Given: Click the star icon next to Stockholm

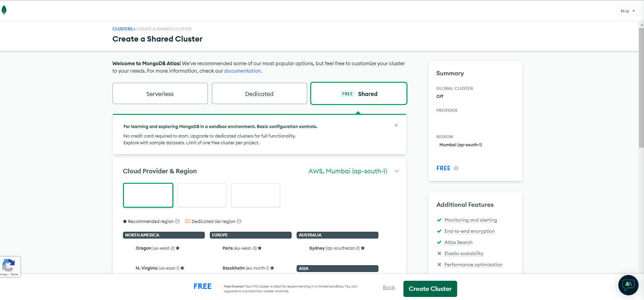Looking at the screenshot, I should click(x=272, y=268).
